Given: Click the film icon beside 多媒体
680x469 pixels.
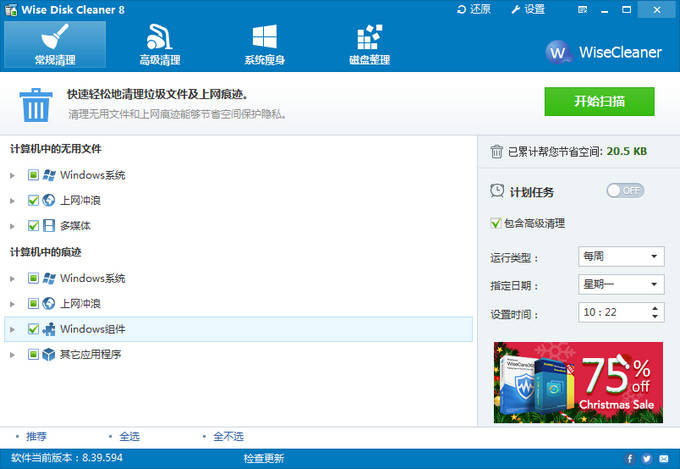Looking at the screenshot, I should coord(49,226).
